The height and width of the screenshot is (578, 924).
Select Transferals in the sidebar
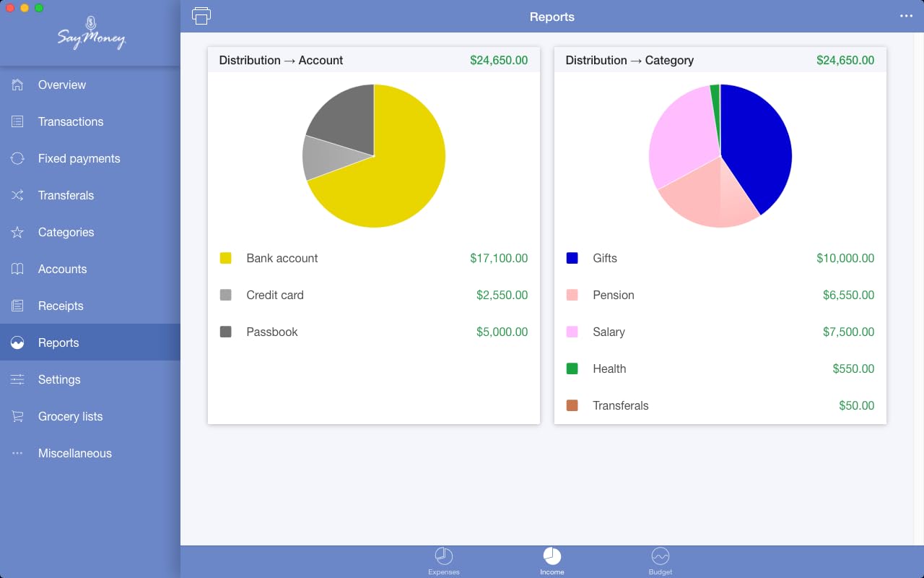pyautogui.click(x=90, y=195)
